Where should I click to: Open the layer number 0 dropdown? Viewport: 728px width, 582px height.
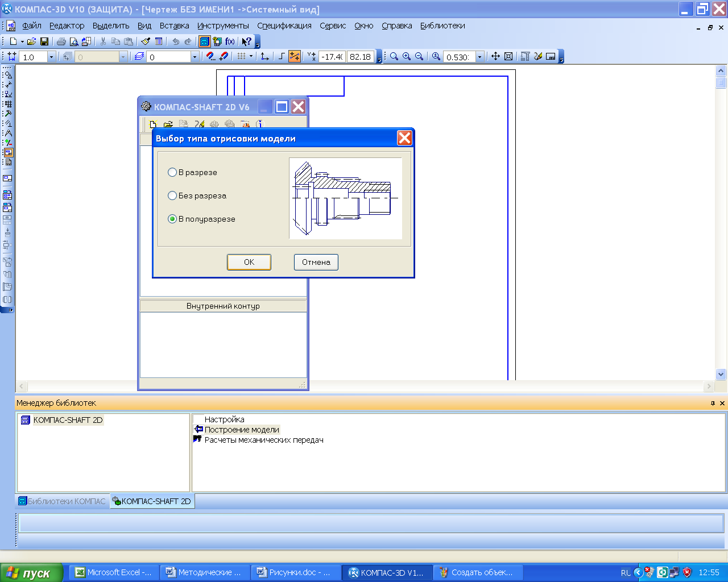[x=195, y=57]
